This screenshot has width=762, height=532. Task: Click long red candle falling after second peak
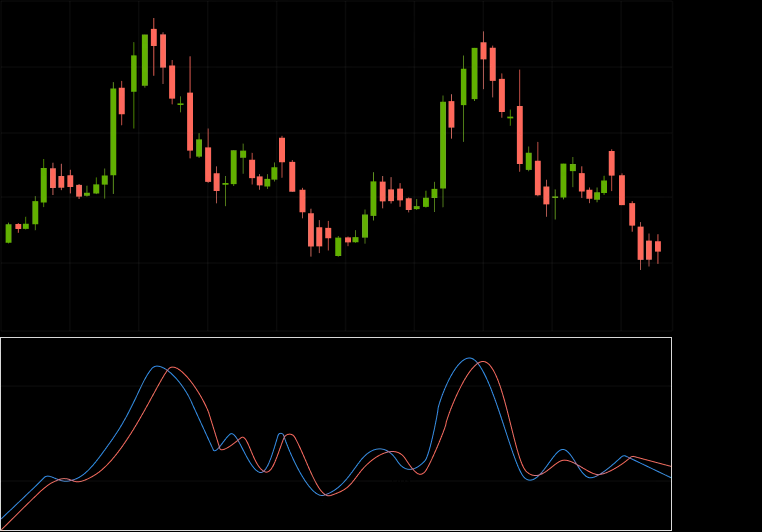coord(520,134)
